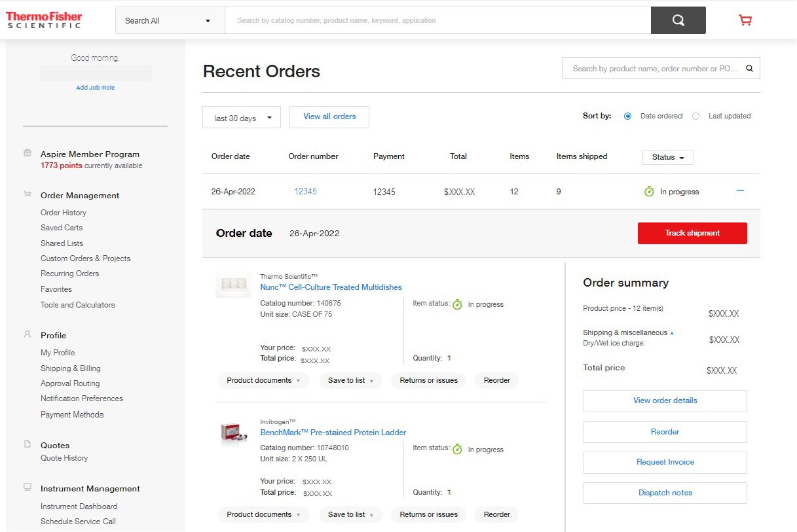Open BenchMark Pre-stained Protein Ladder link
Screen dimensions: 797x532
333,432
